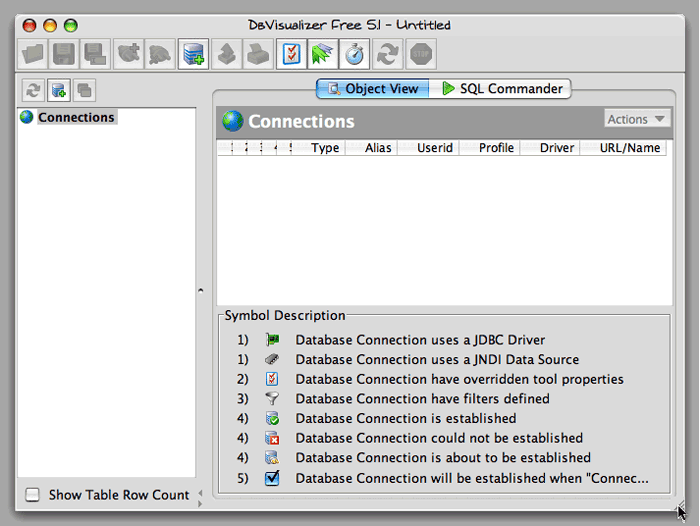This screenshot has width=700, height=526.
Task: Collapse split pane using the up arrow
Action: click(200, 290)
